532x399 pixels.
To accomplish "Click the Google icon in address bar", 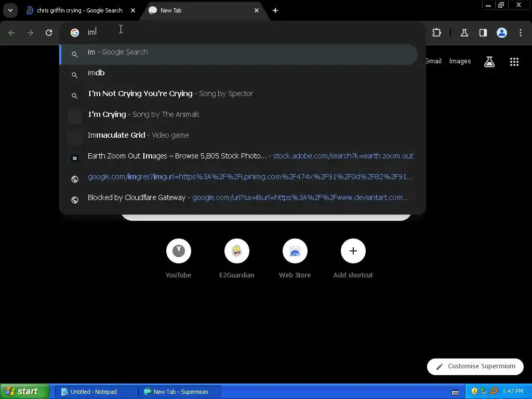I will pyautogui.click(x=75, y=33).
